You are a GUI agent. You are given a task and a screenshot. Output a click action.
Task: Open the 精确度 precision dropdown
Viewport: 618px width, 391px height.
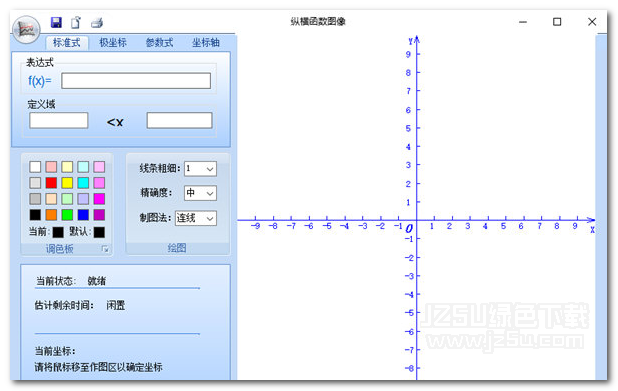coord(200,193)
